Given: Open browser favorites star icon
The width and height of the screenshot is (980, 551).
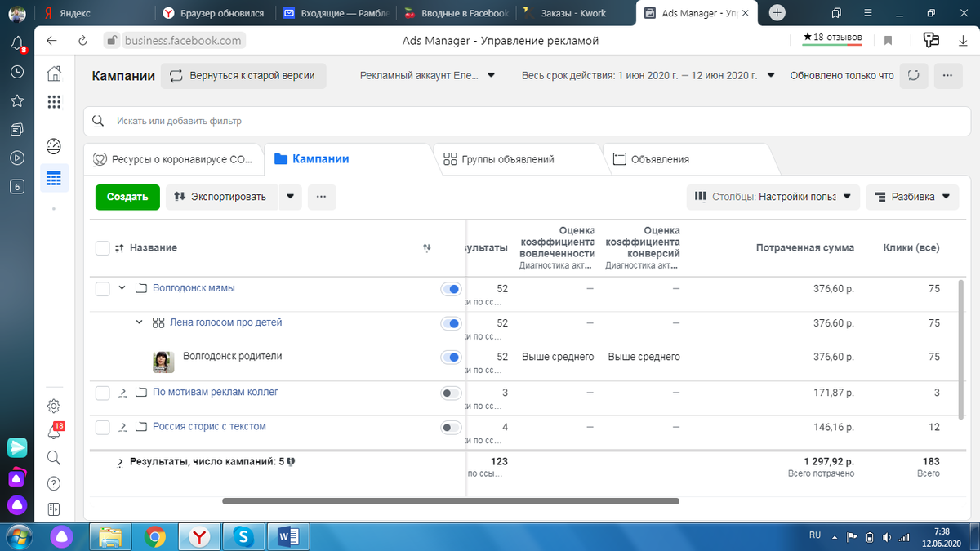Looking at the screenshot, I should [17, 100].
